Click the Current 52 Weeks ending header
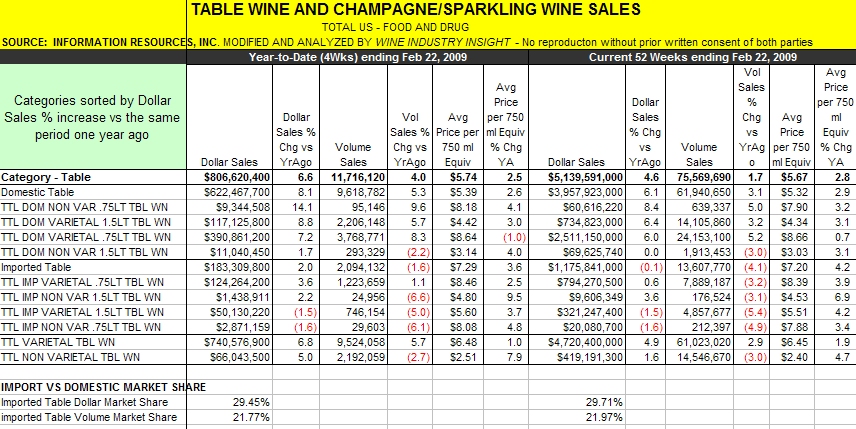The width and height of the screenshot is (856, 429). [x=692, y=57]
